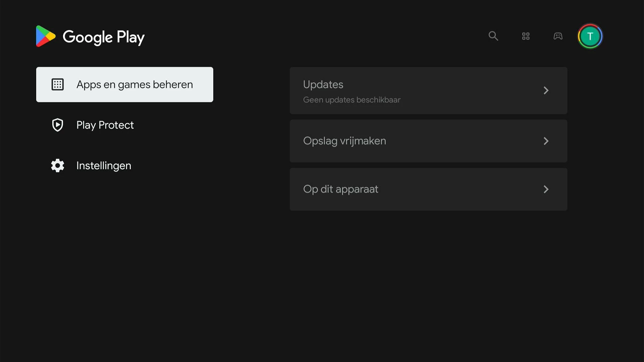The width and height of the screenshot is (644, 362).
Task: Select the Apps en games beheren menu label
Action: pyautogui.click(x=135, y=84)
